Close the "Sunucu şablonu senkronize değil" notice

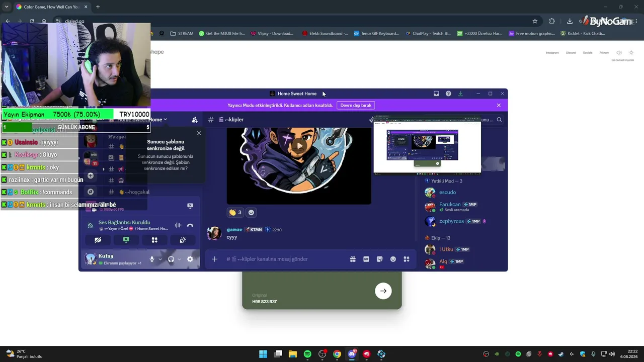(x=199, y=133)
